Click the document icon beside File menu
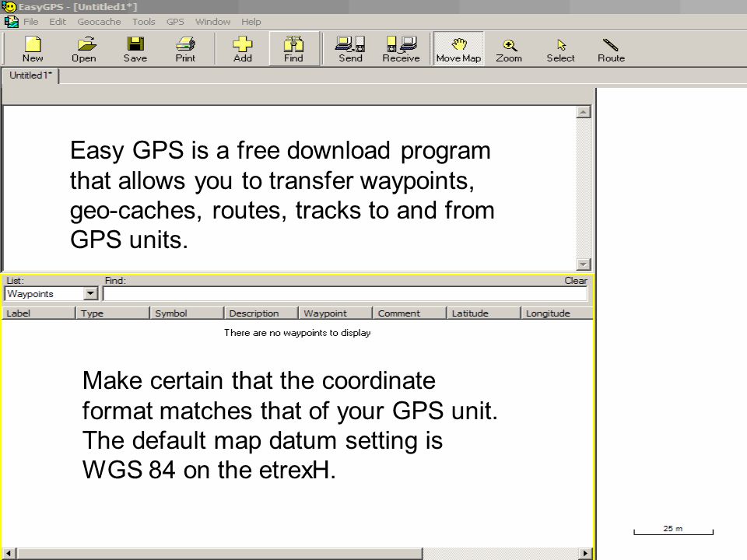Image resolution: width=747 pixels, height=560 pixels. click(x=12, y=22)
